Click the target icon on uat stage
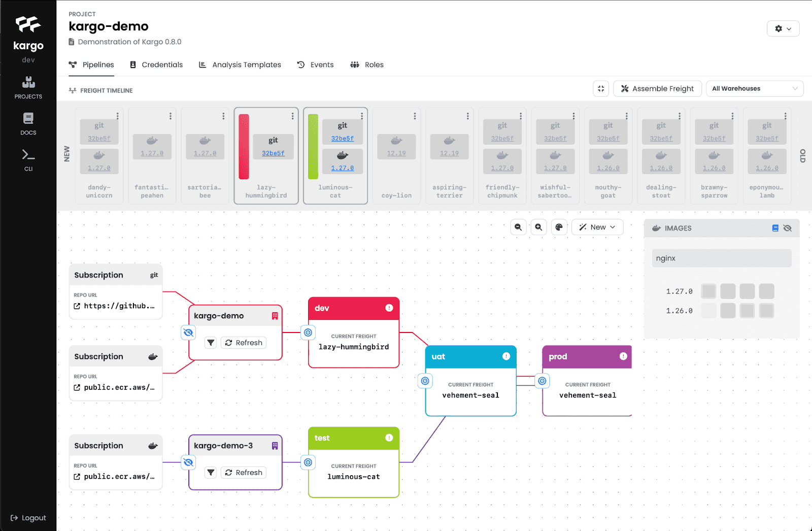 pyautogui.click(x=425, y=381)
